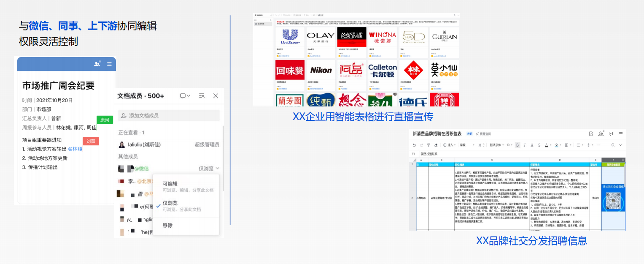Open collaborators icon in meeting notes header

click(97, 64)
